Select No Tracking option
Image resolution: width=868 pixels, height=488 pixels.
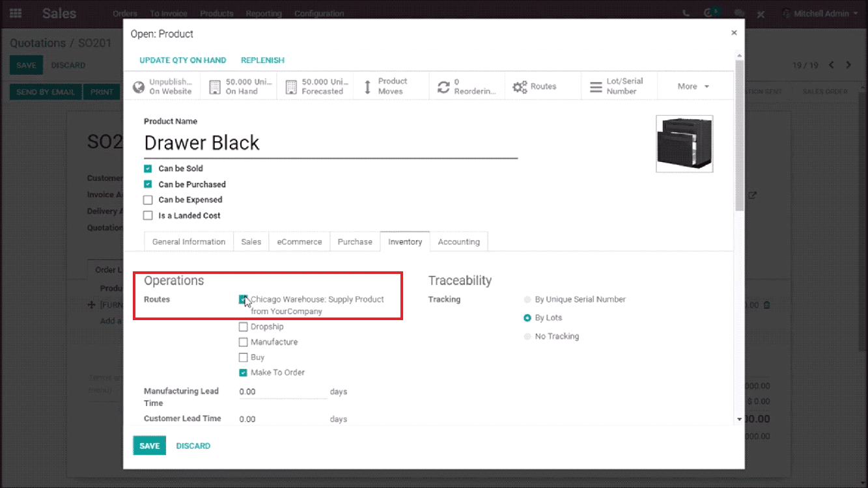(x=527, y=336)
